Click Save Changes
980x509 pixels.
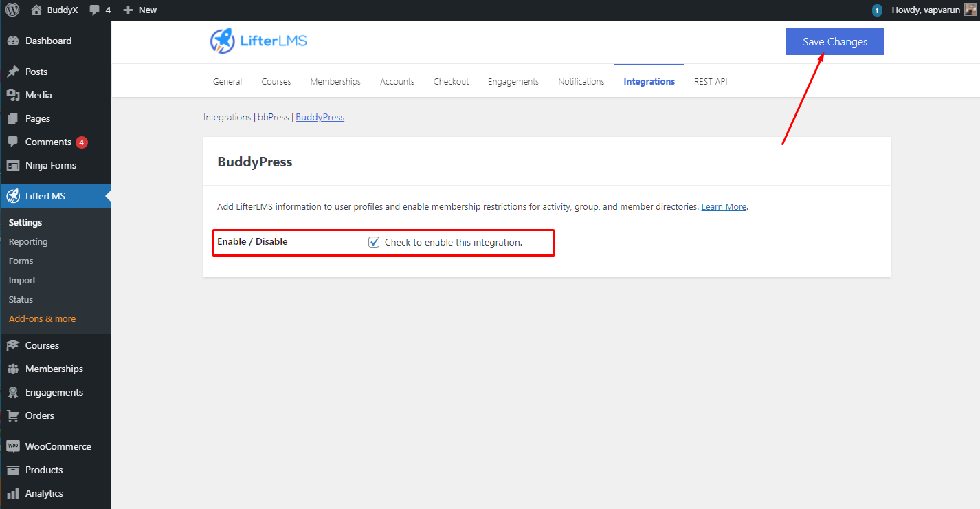point(834,41)
